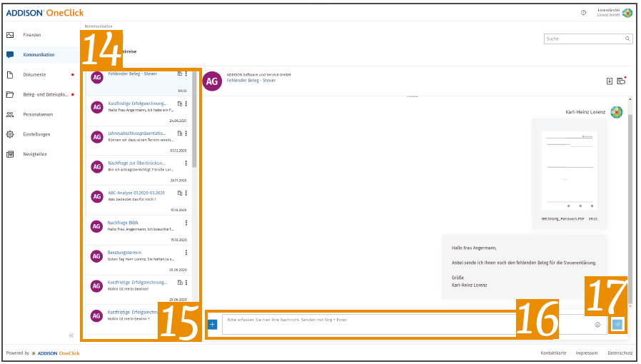This screenshot has height=364, width=641.
Task: Click message text 'Hallo Frau Angermann,' in chat
Action: pos(474,248)
